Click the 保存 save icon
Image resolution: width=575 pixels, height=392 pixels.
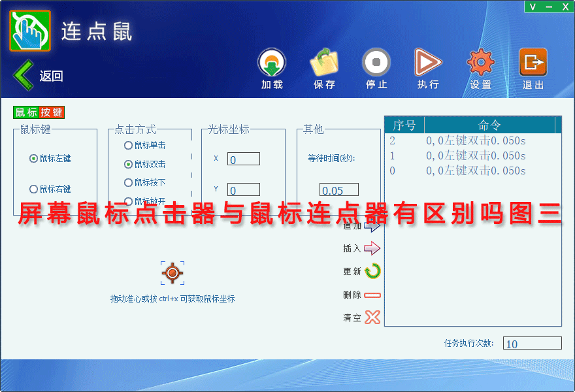(x=324, y=62)
